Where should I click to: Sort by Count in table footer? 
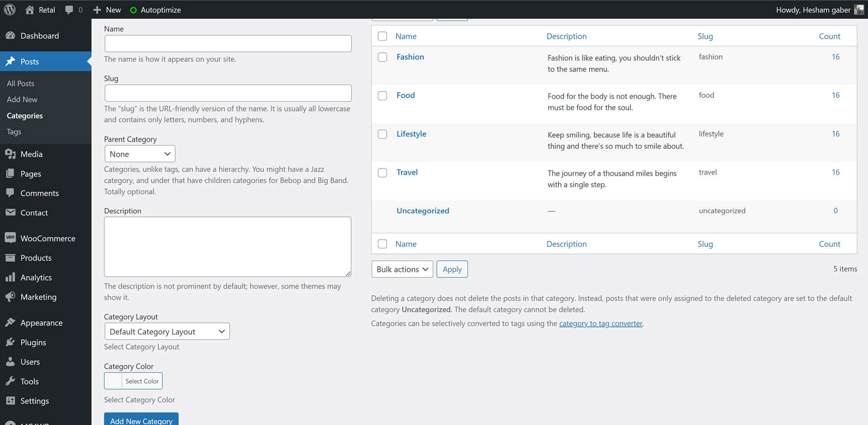(x=830, y=244)
